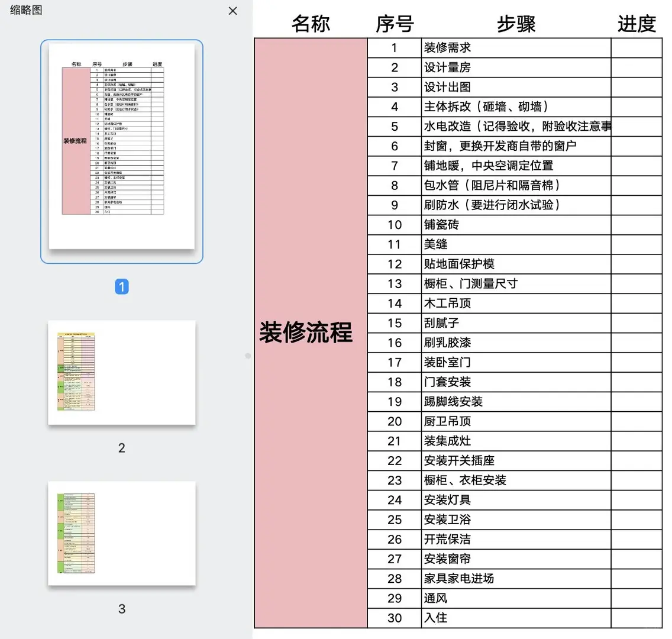Open page 2 via its thumbnail
672x639 pixels.
tap(121, 372)
